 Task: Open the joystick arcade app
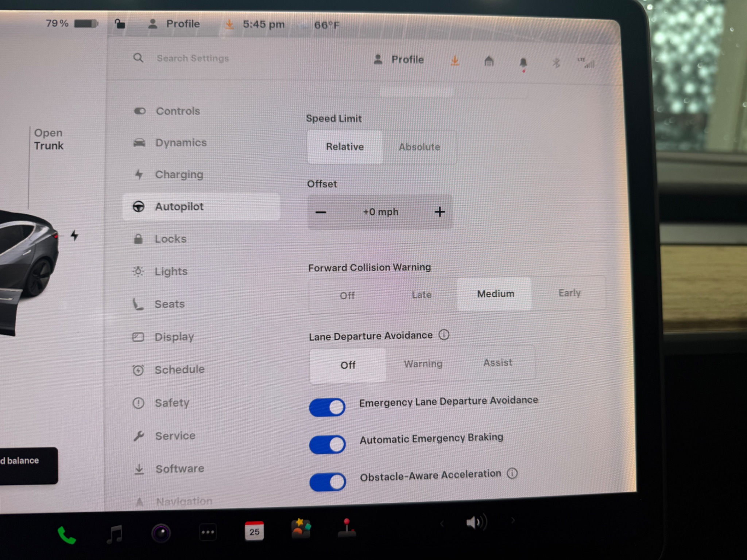(347, 529)
